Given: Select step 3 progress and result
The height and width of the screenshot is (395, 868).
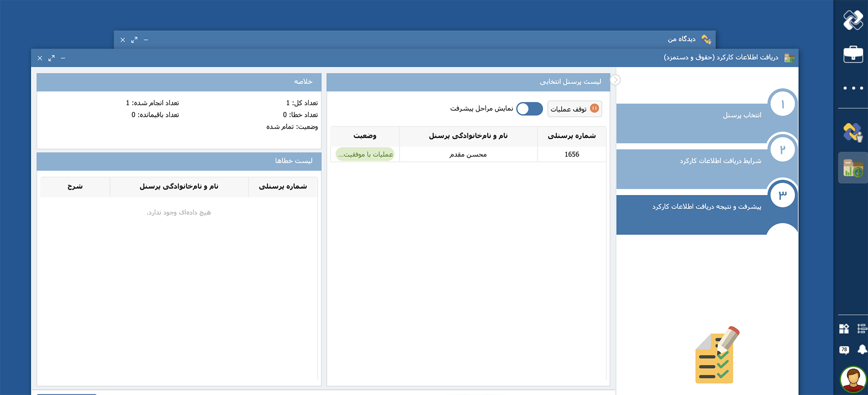Looking at the screenshot, I should [706, 207].
